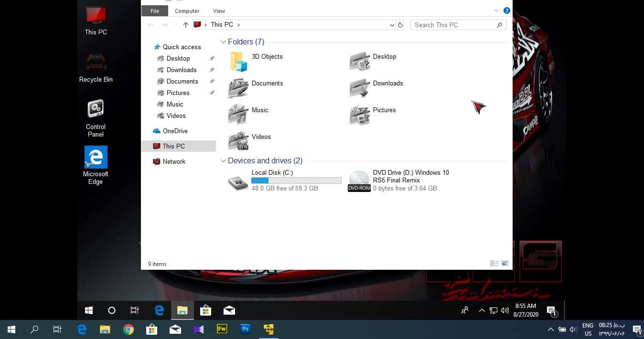Click This PC text in address bar
The width and height of the screenshot is (644, 339).
click(x=222, y=25)
